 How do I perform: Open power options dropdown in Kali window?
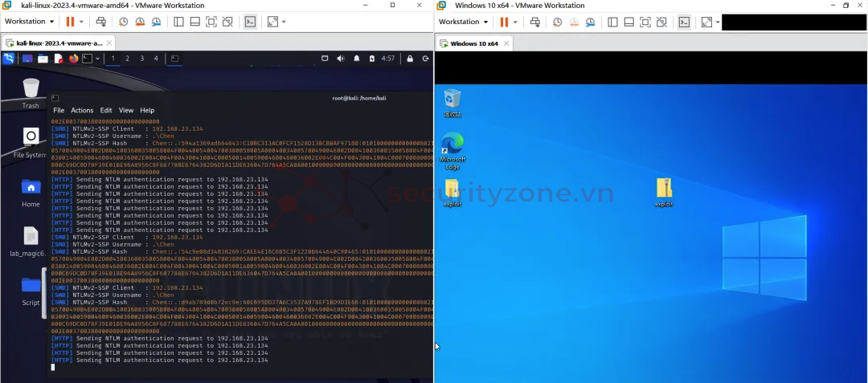point(81,22)
